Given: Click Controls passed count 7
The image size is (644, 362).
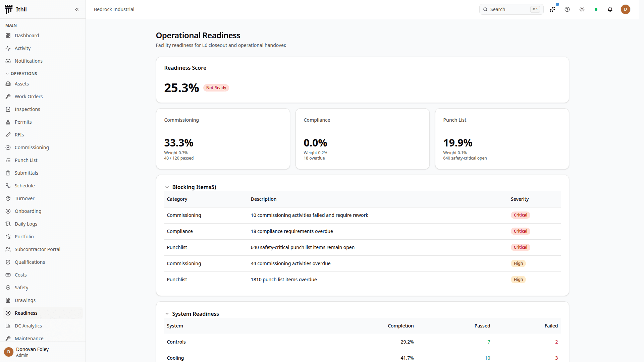Looking at the screenshot, I should [489, 342].
